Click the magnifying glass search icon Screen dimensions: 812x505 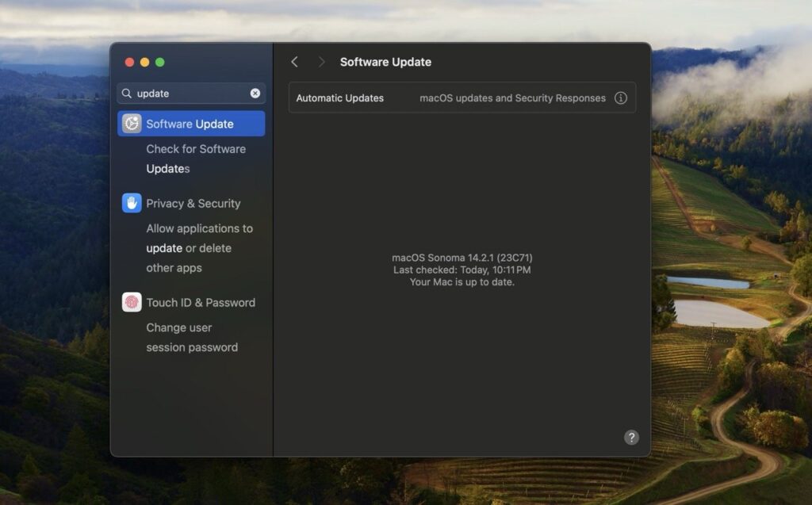click(x=127, y=94)
